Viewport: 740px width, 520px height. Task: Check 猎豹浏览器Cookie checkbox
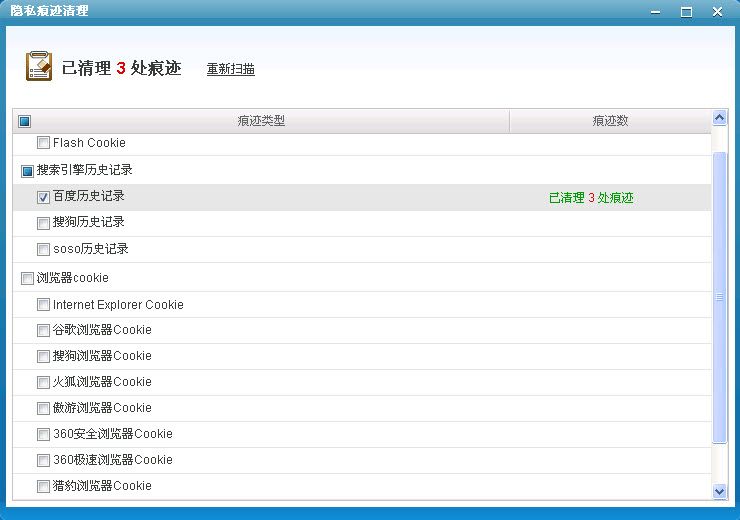43,487
